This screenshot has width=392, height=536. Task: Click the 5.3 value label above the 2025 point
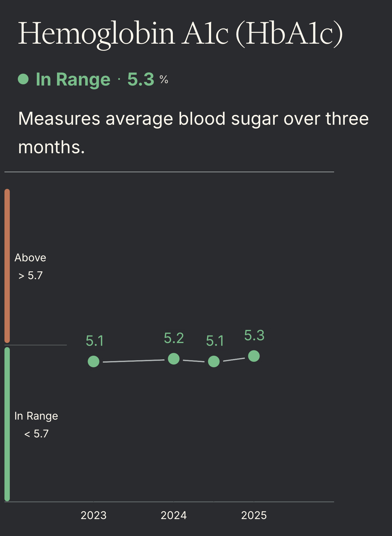coord(254,336)
